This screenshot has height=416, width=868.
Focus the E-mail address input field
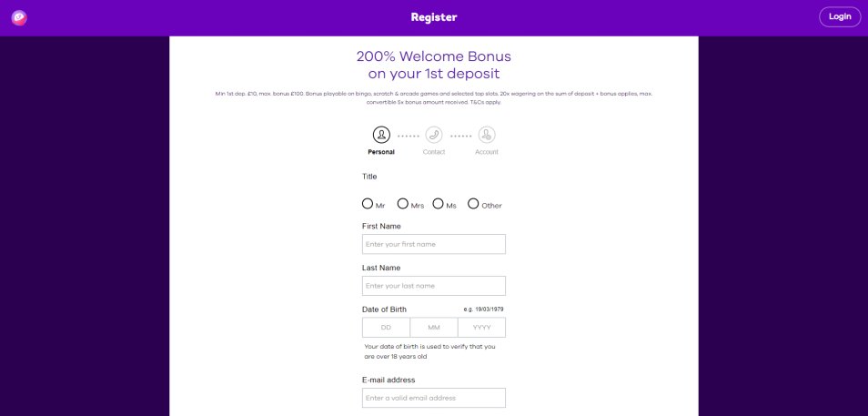[434, 398]
